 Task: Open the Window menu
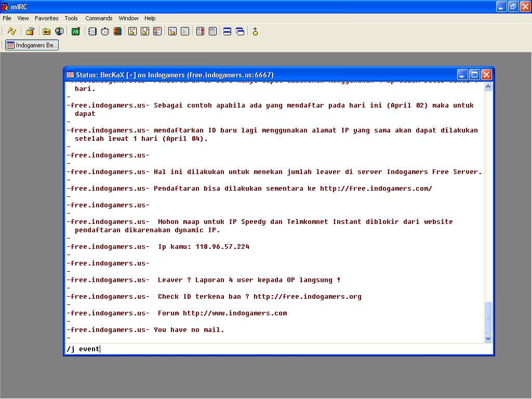click(129, 18)
